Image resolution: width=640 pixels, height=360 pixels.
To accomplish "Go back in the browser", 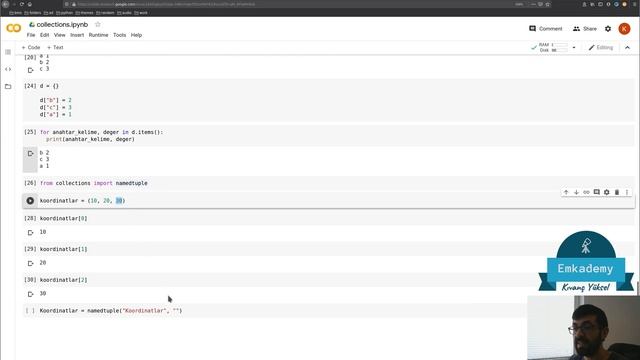I will [x=6, y=4].
